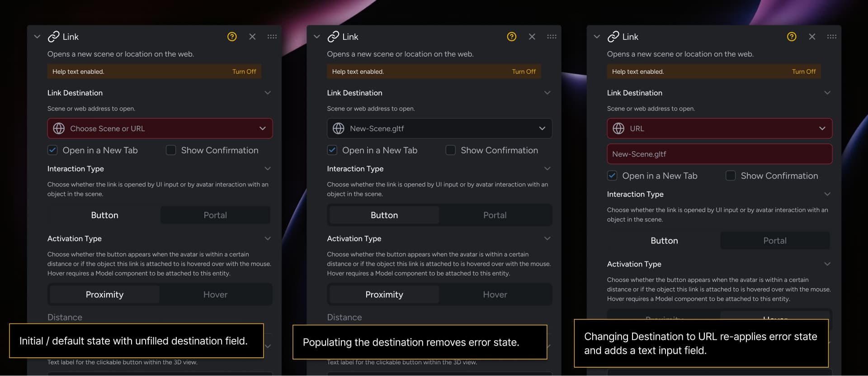Turn Off help text in right panel
The height and width of the screenshot is (376, 868).
[x=804, y=71]
